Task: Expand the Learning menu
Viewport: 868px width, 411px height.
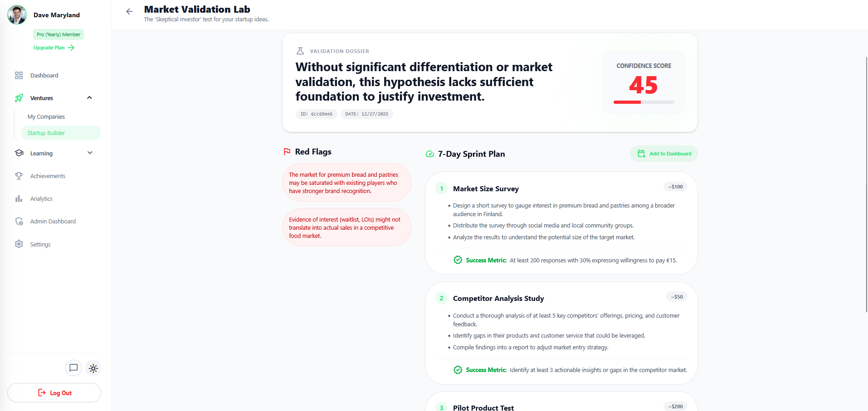Action: click(90, 153)
